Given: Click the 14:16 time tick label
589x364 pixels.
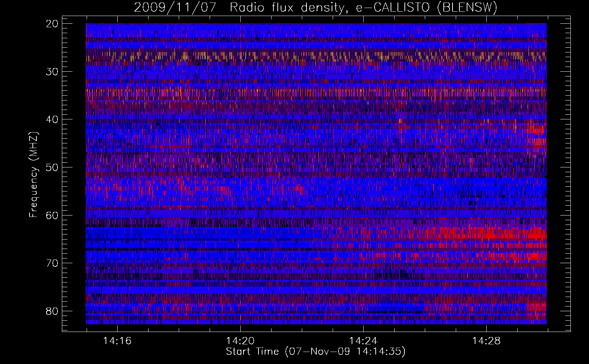Looking at the screenshot, I should pyautogui.click(x=117, y=341).
